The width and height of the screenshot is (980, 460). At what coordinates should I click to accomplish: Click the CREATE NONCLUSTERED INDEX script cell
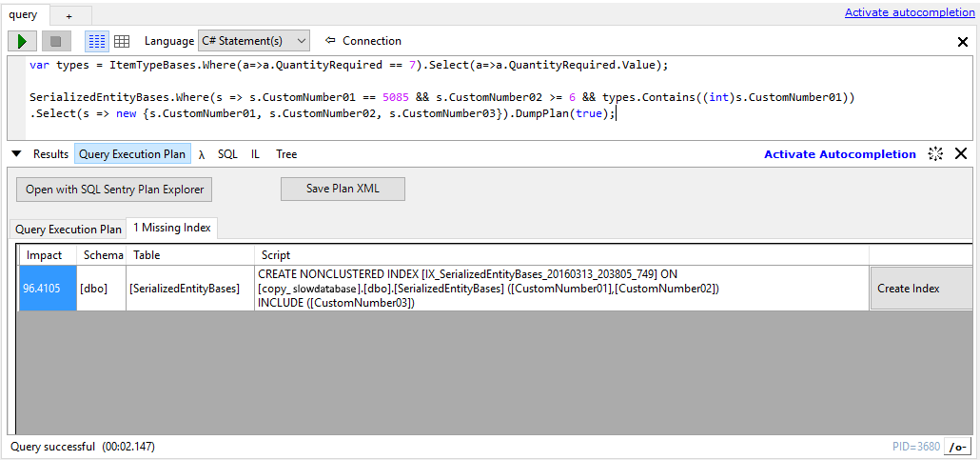561,288
